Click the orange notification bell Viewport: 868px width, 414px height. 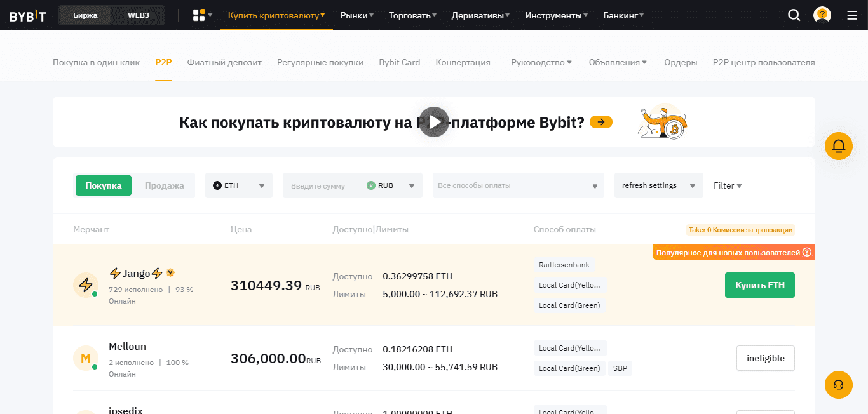tap(838, 146)
